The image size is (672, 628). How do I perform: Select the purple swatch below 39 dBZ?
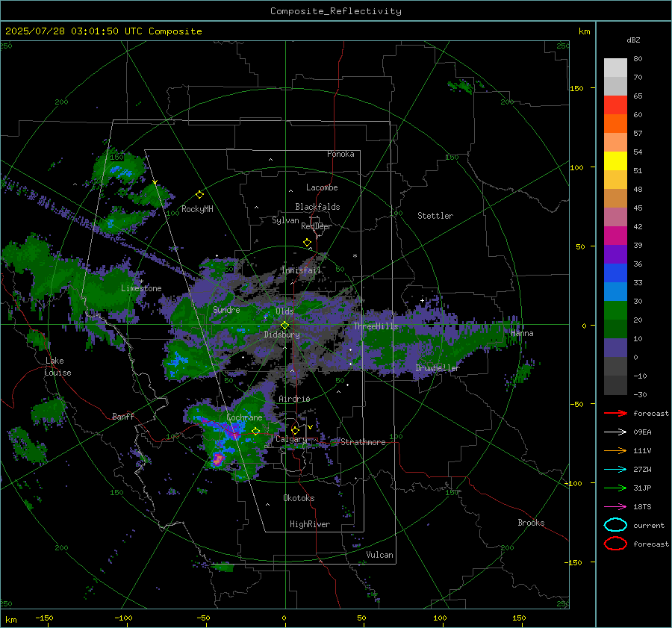[x=615, y=254]
